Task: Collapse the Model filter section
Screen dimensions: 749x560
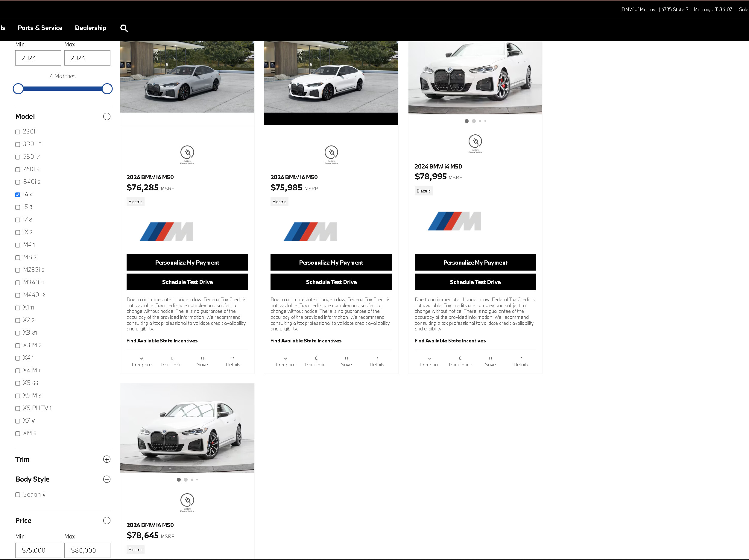Action: [x=107, y=116]
